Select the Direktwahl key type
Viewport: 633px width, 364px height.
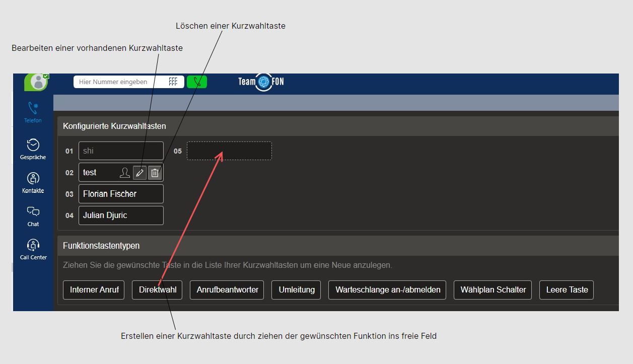(x=157, y=290)
